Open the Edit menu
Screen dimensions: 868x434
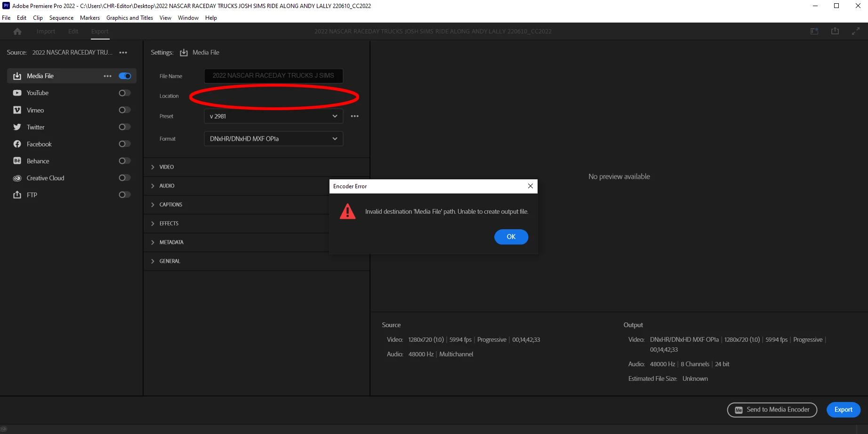click(x=22, y=18)
